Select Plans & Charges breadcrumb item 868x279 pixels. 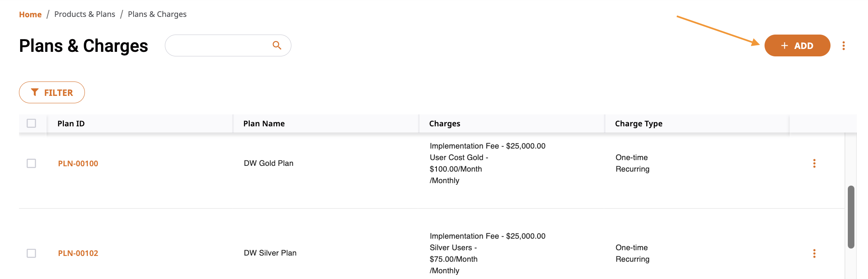(157, 14)
